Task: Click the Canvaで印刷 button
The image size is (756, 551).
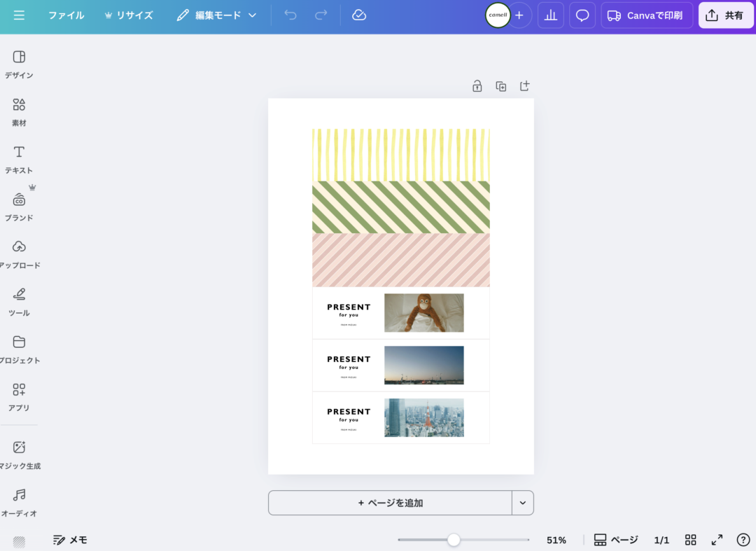Action: click(x=647, y=15)
